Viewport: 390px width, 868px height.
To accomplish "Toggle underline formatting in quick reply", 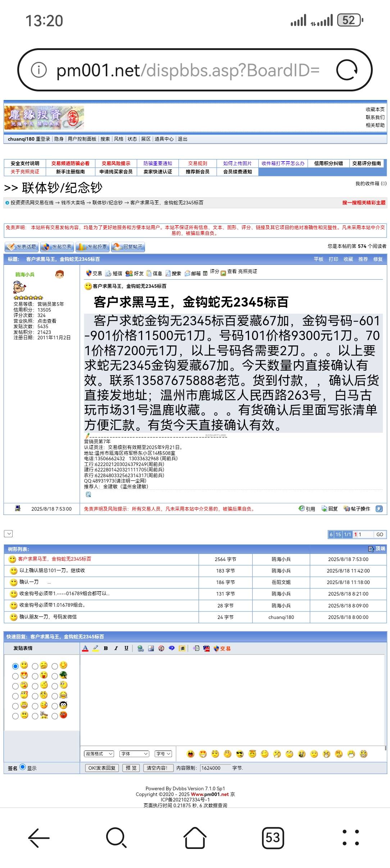I will point(126,648).
